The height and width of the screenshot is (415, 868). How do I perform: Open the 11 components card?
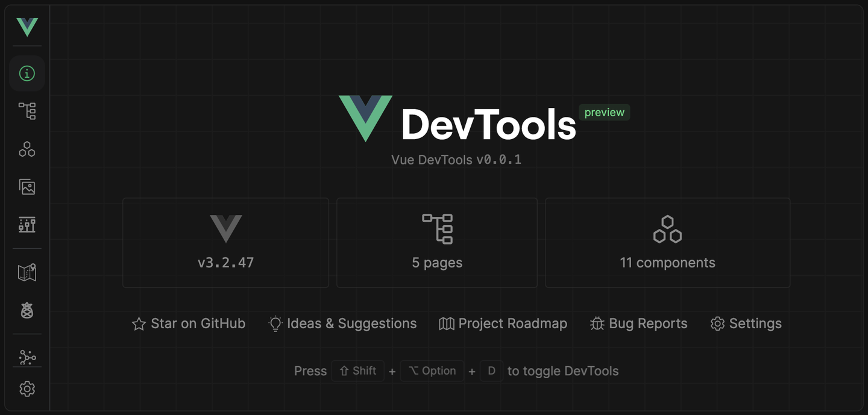pos(667,242)
